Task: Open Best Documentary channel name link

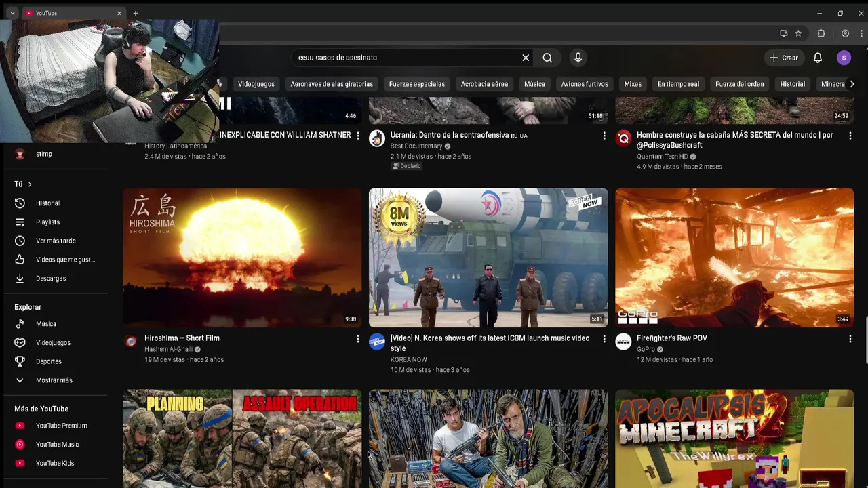Action: pos(416,146)
